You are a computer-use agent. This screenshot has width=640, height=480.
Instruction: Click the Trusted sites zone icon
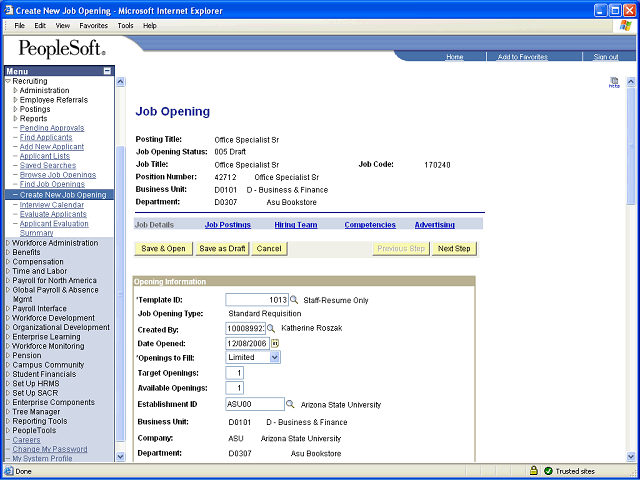548,471
